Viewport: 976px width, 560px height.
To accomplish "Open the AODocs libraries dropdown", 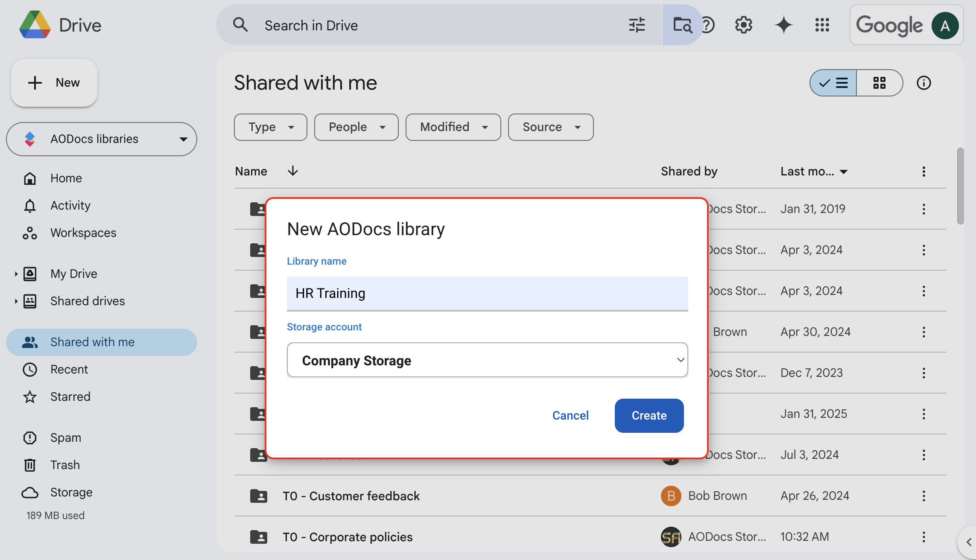I will click(x=102, y=139).
